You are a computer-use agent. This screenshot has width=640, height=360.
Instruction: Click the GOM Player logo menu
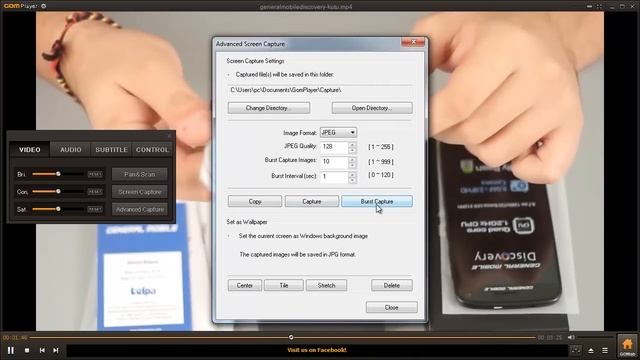coord(20,6)
